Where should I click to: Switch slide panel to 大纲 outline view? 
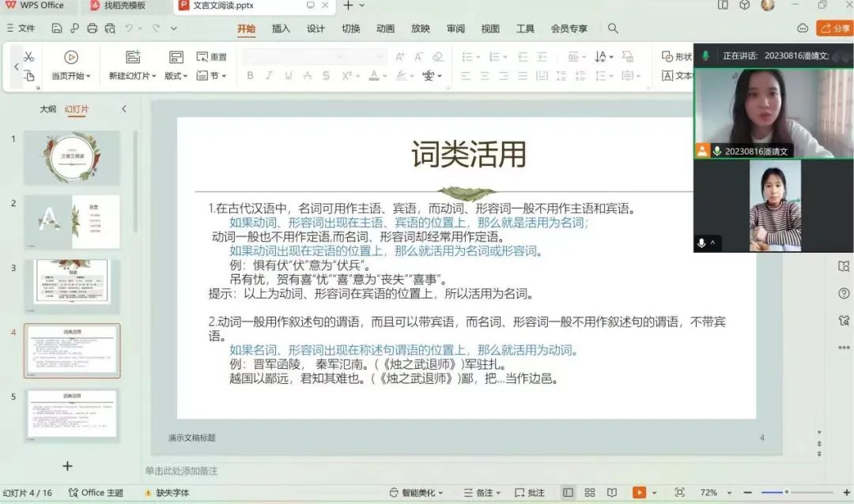[48, 109]
